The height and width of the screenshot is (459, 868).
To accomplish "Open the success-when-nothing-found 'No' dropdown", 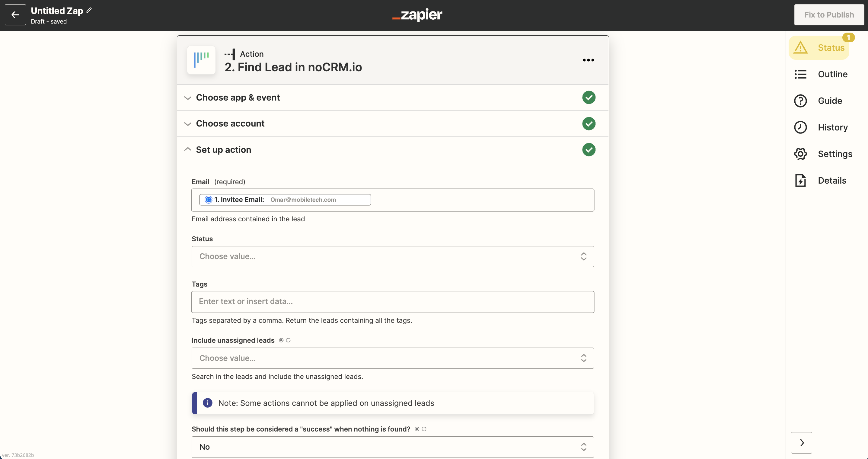I will coord(393,447).
